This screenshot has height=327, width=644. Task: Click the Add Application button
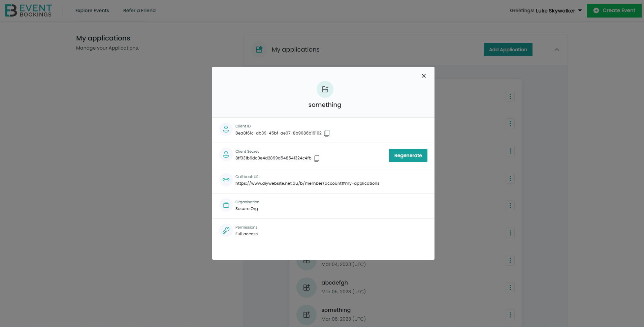point(508,50)
